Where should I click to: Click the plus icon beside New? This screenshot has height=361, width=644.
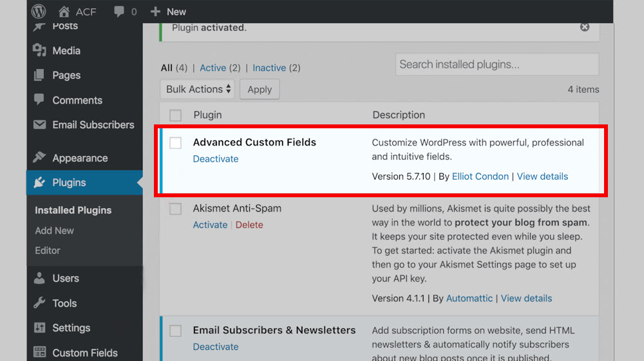(155, 12)
